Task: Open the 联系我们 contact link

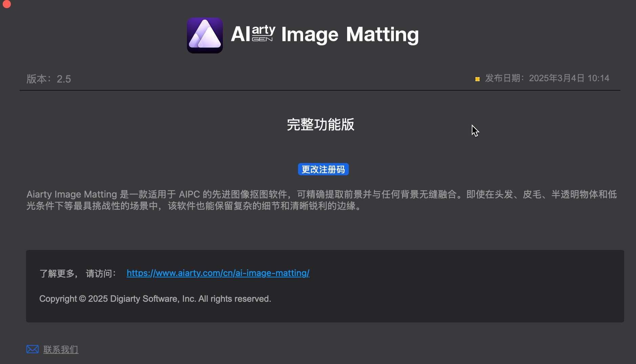Action: pyautogui.click(x=61, y=349)
